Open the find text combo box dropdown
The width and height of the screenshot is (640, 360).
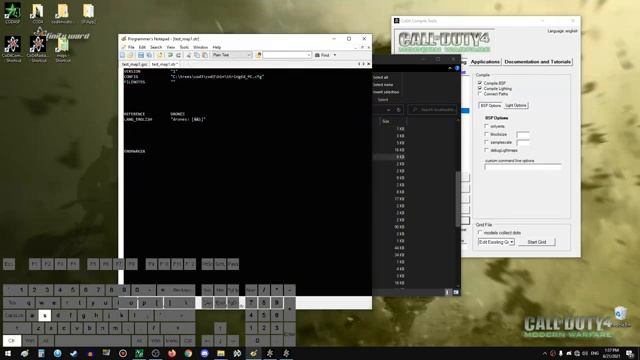(x=309, y=55)
